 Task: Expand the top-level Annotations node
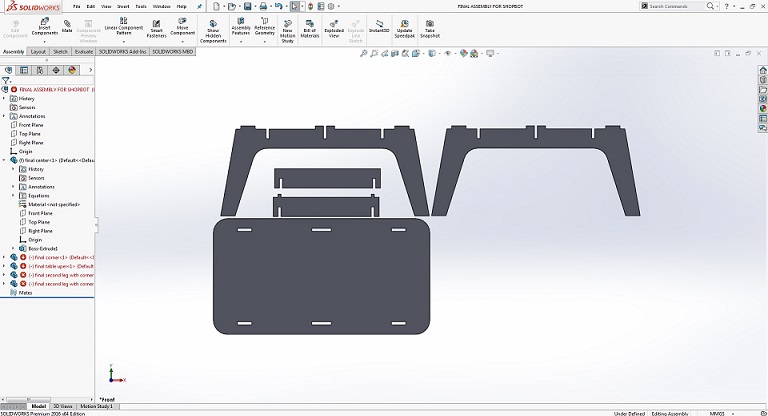click(x=4, y=116)
